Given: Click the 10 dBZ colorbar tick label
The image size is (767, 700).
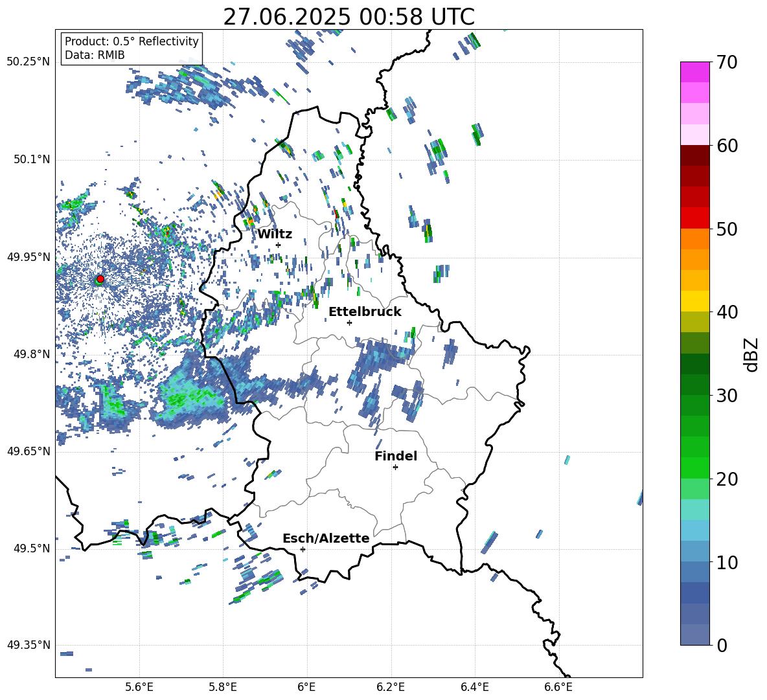Looking at the screenshot, I should 727,562.
